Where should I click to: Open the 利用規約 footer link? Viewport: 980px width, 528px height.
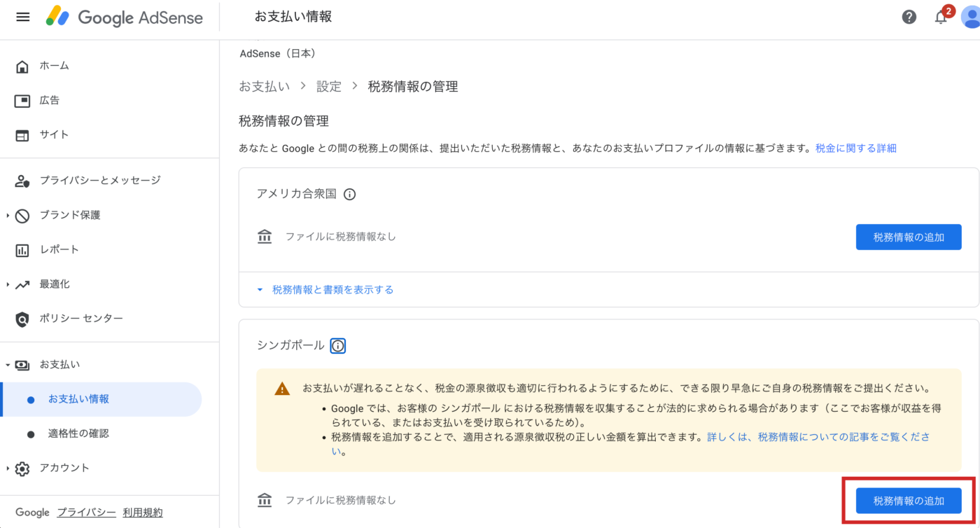coord(143,513)
